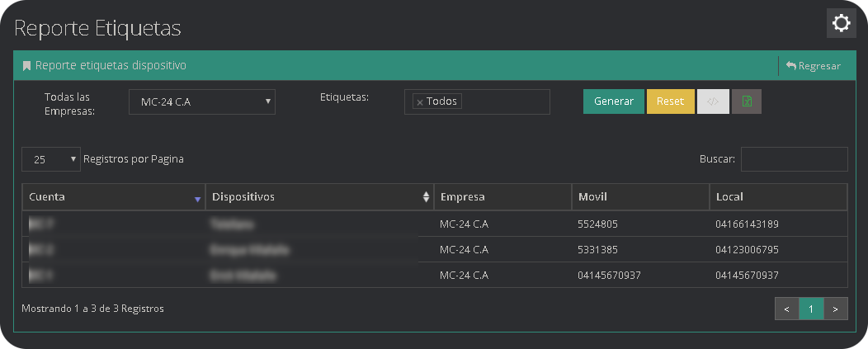Click the Cuenta column sort arrow
Screen dimensions: 868x349
tap(197, 198)
